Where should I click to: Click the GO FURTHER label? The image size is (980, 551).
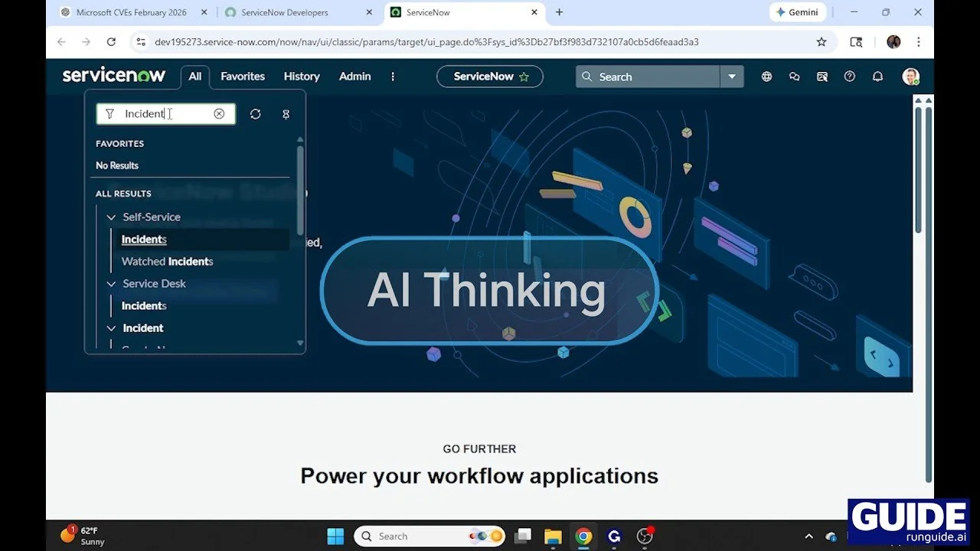point(479,449)
